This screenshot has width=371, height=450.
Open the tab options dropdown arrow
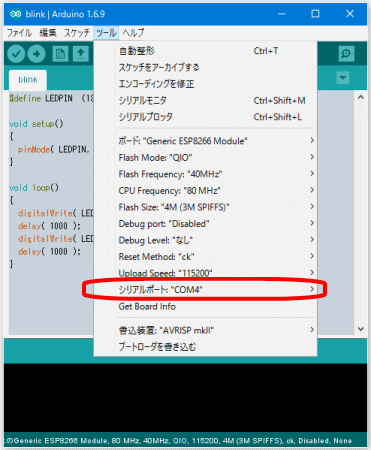point(343,78)
